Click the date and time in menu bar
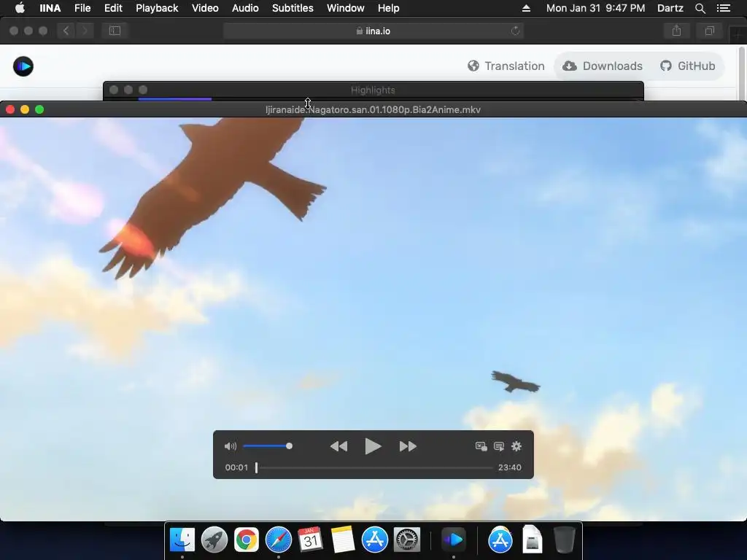The width and height of the screenshot is (747, 560). (595, 8)
